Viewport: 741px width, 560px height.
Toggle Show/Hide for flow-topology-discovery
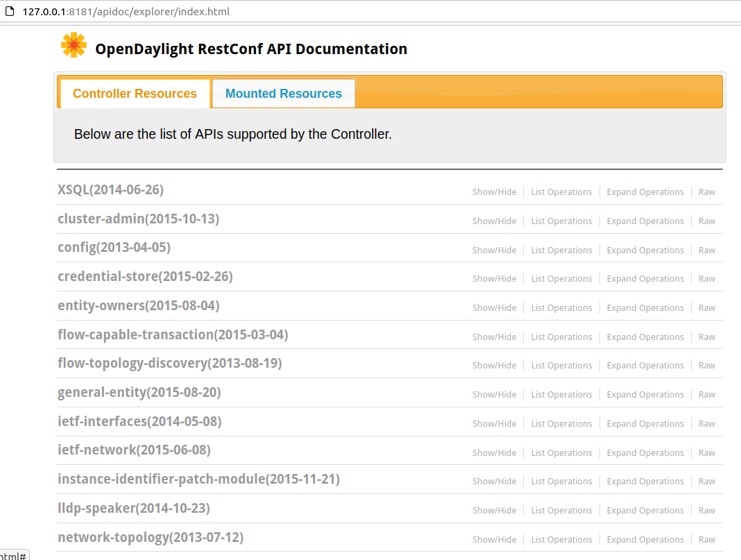coord(494,365)
